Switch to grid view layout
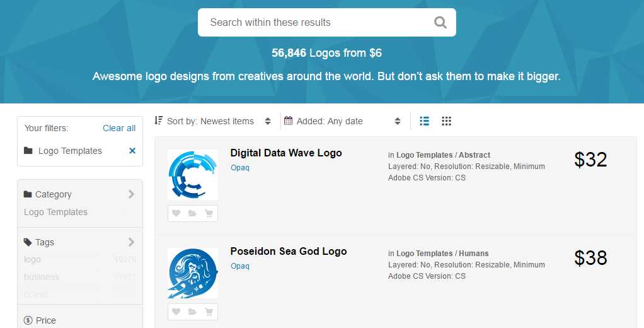Viewport: 644px width, 328px height. click(x=446, y=121)
